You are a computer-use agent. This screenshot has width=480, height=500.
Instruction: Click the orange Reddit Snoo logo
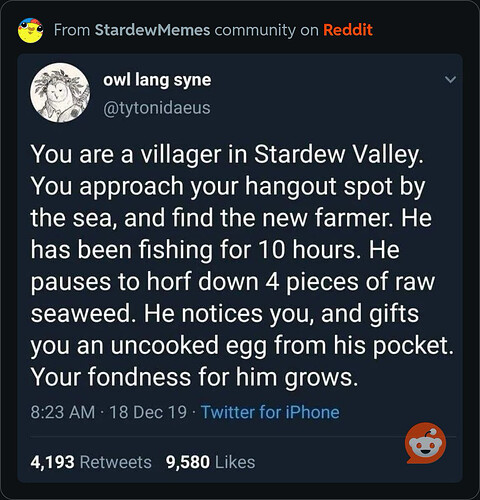click(x=426, y=443)
